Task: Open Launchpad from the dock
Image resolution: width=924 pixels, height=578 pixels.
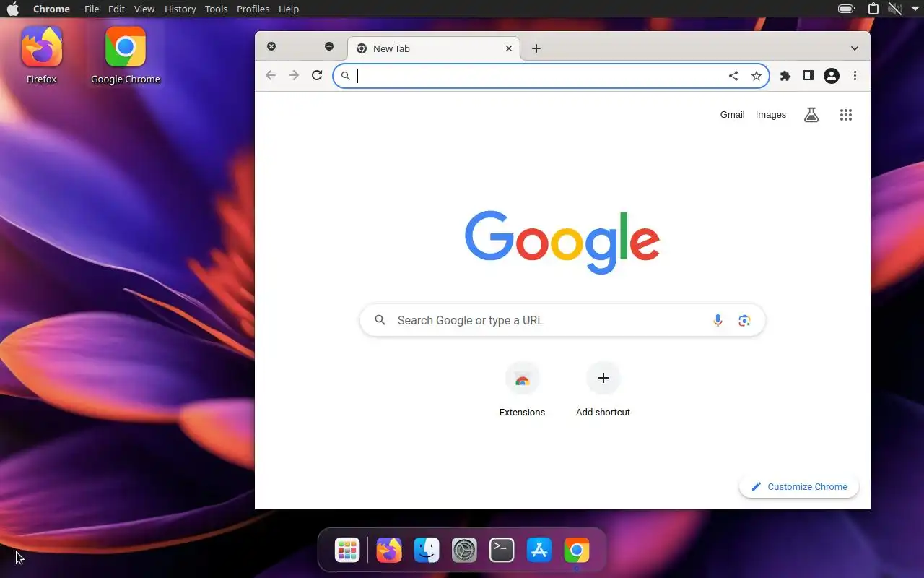Action: [347, 551]
